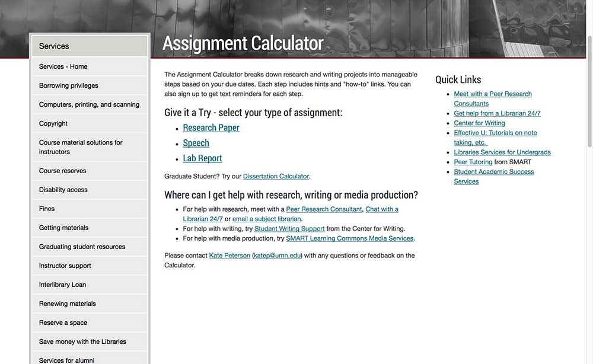Select Services for alumni
Viewport: 593px width, 364px height.
pos(90,358)
